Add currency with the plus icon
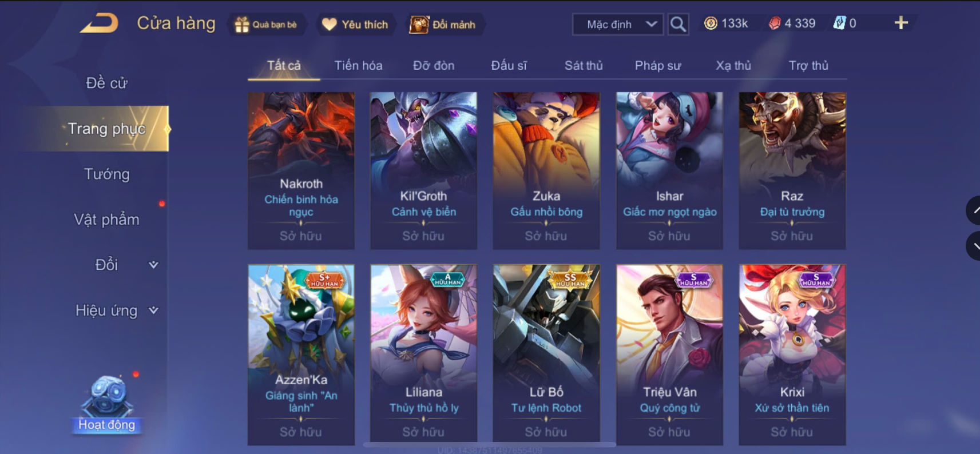 coord(901,23)
